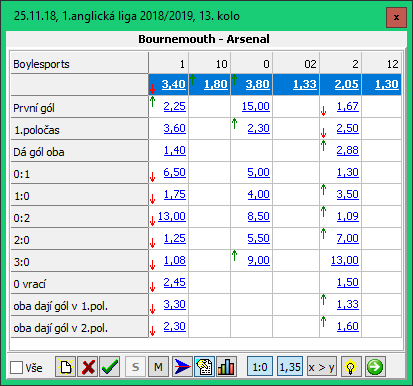Click První gól odds 15,00
This screenshot has height=386, width=413.
(256, 106)
